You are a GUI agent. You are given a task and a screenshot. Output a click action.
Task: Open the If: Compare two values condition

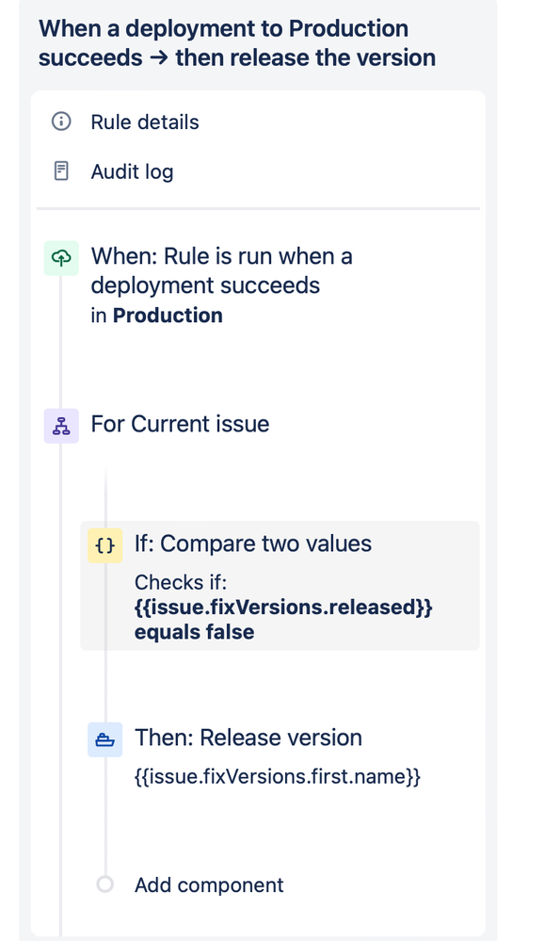280,586
